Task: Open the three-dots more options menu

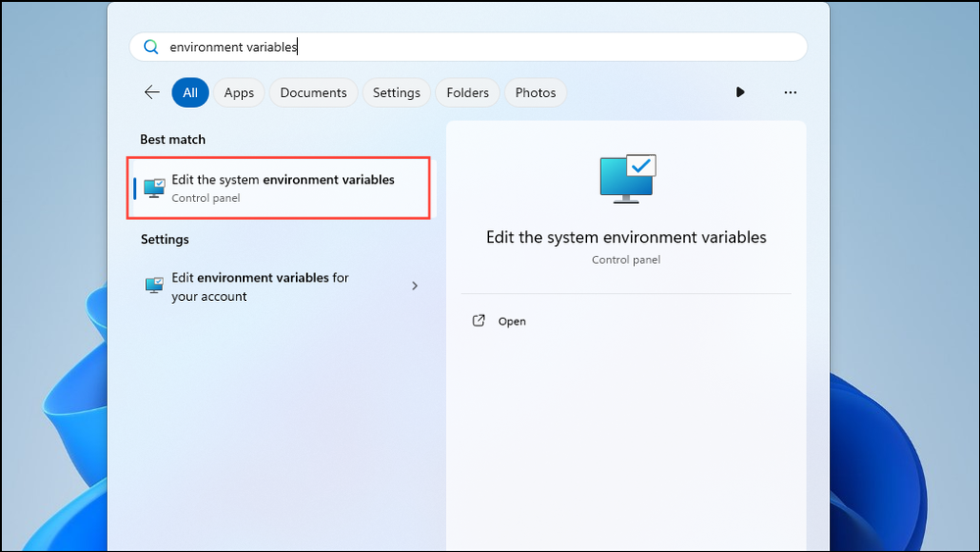Action: point(790,92)
